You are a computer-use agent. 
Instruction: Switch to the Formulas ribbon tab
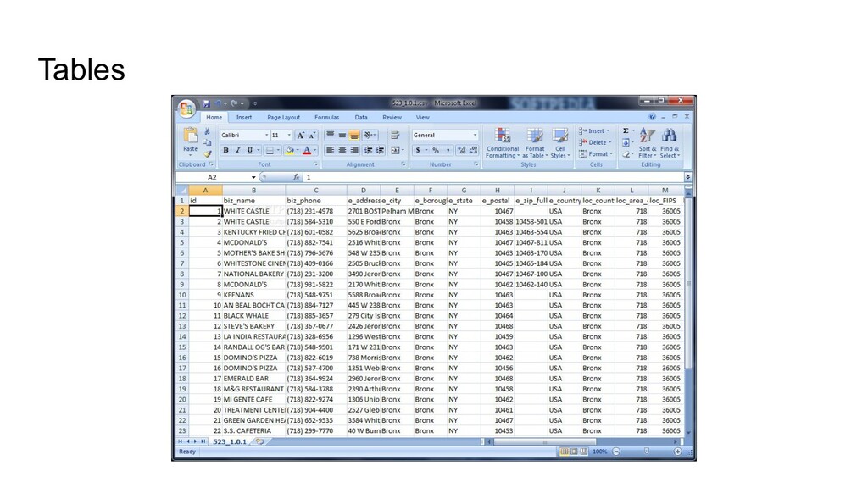coord(326,117)
